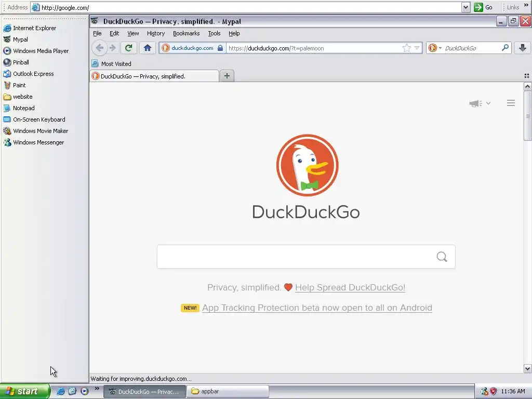
Task: Open the Downloads arrow button in Mypal
Action: tap(523, 48)
